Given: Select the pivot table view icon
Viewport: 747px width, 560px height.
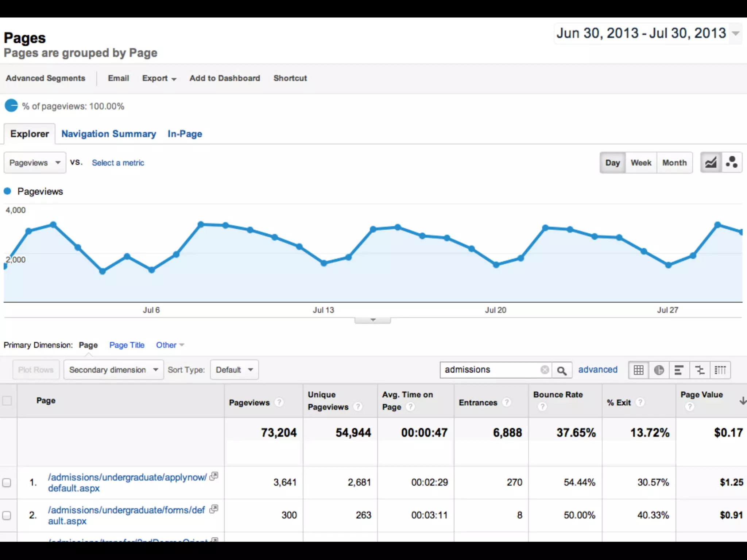Looking at the screenshot, I should pos(720,370).
